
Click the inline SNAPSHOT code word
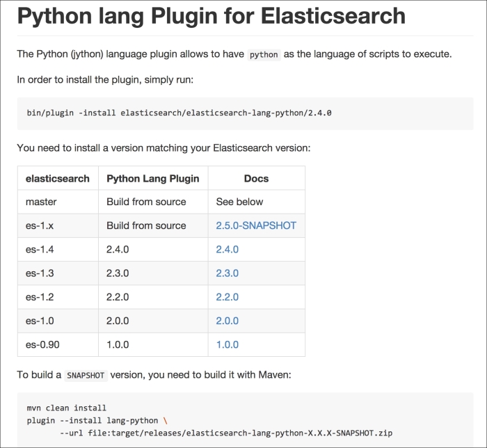(x=86, y=376)
